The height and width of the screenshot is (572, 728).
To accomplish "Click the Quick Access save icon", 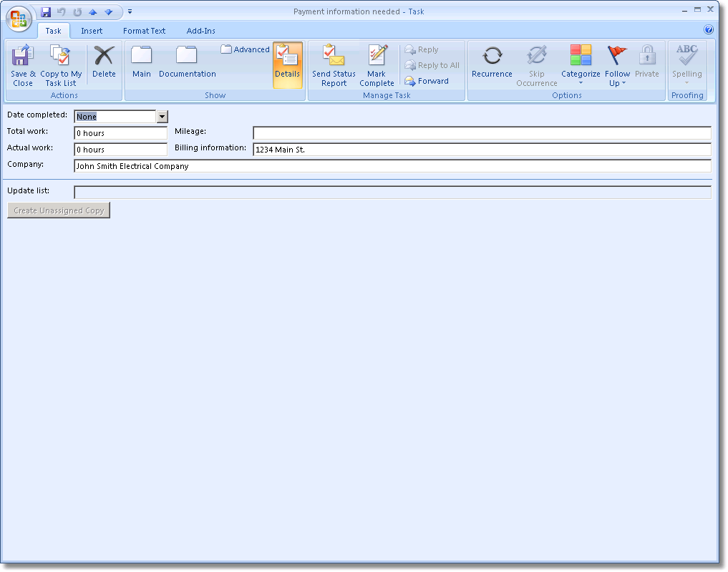I will (46, 12).
